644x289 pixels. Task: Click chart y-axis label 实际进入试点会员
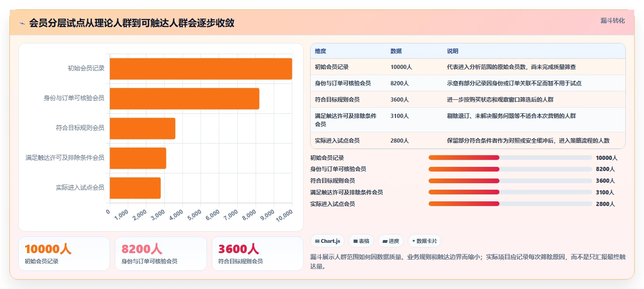pos(80,188)
